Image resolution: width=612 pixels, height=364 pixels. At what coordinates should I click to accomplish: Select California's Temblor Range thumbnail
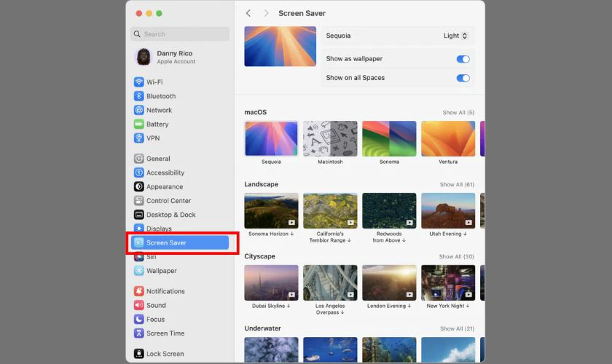click(x=330, y=210)
